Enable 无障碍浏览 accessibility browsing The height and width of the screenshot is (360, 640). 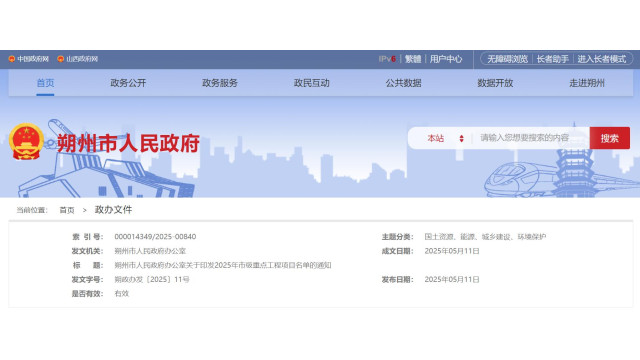pos(507,59)
